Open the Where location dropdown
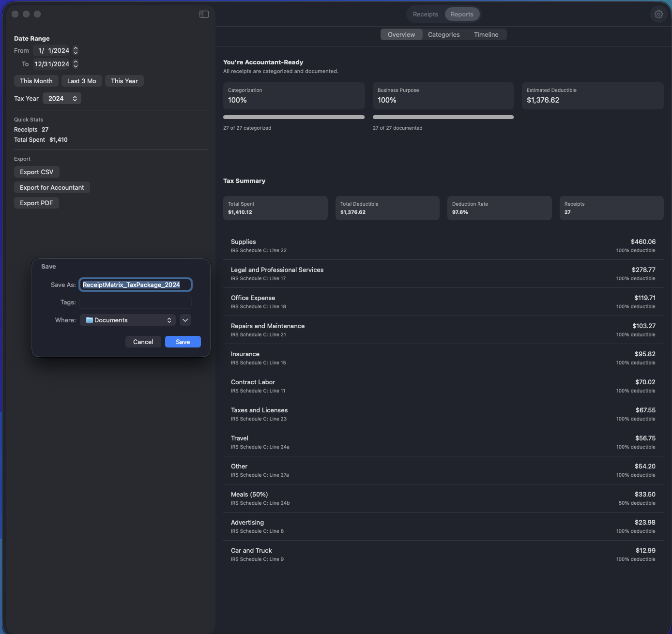The height and width of the screenshot is (634, 672). point(127,320)
